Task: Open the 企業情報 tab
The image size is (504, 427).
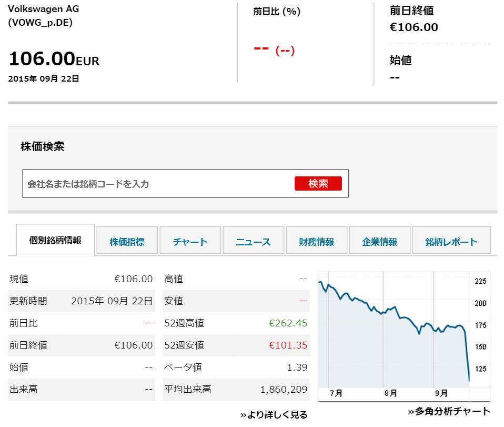Action: [380, 242]
